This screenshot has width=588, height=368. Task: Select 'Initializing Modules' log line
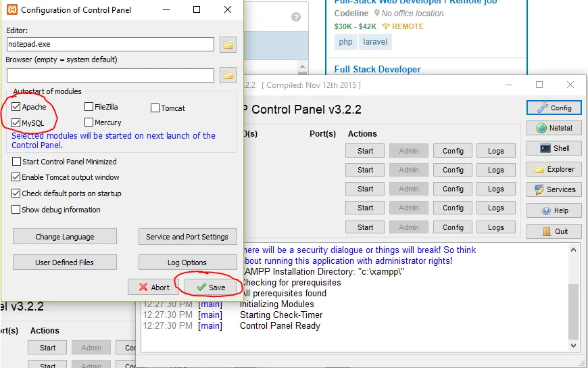coord(276,304)
